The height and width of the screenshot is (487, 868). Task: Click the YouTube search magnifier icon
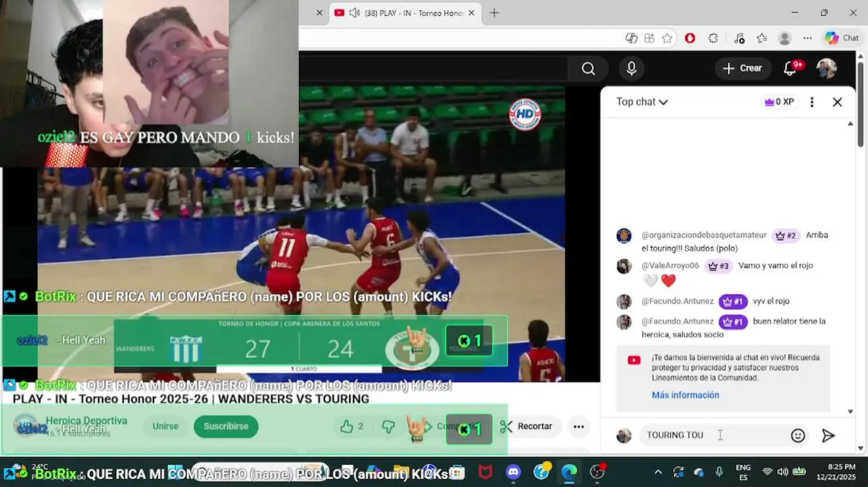pyautogui.click(x=588, y=68)
